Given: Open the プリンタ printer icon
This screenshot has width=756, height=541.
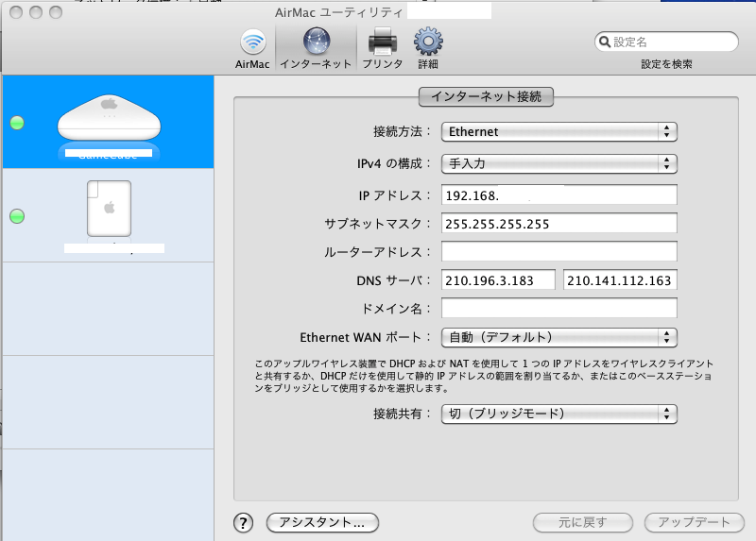Looking at the screenshot, I should (383, 42).
